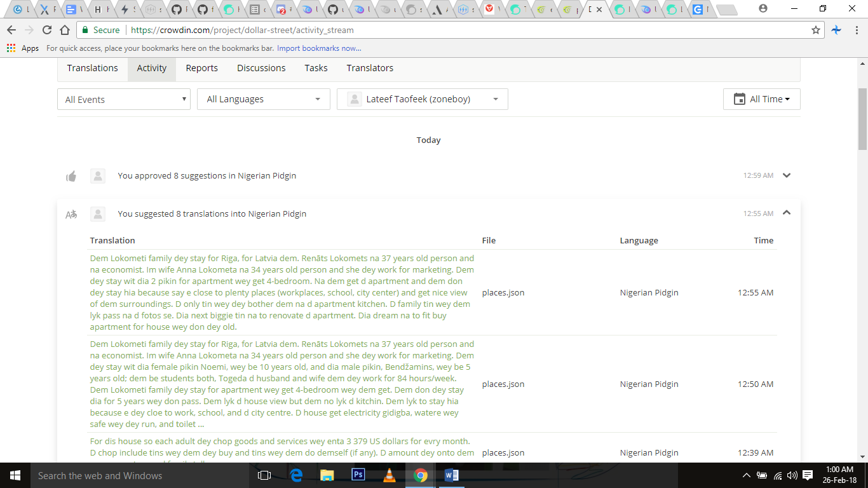This screenshot has width=868, height=488.
Task: Open File Explorer from the taskbar
Action: click(x=327, y=475)
